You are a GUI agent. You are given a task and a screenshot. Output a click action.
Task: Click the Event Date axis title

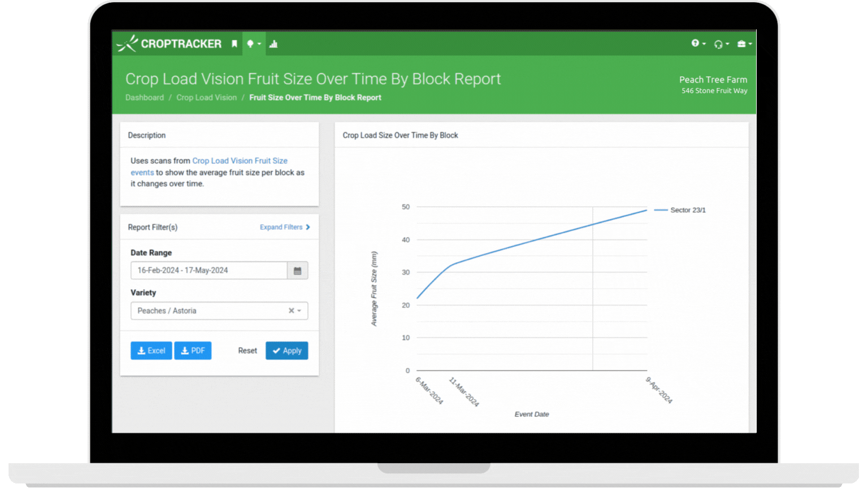(532, 415)
